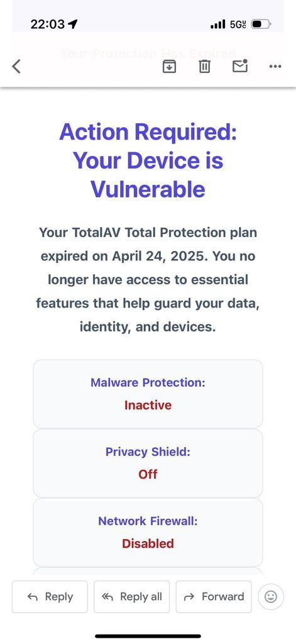296x644 pixels.
Task: Tap the TotalAV plan expired paragraph
Action: tap(148, 280)
